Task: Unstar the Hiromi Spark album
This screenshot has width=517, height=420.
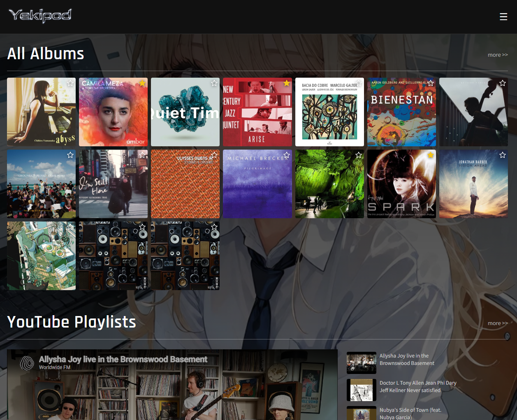Action: (431, 155)
